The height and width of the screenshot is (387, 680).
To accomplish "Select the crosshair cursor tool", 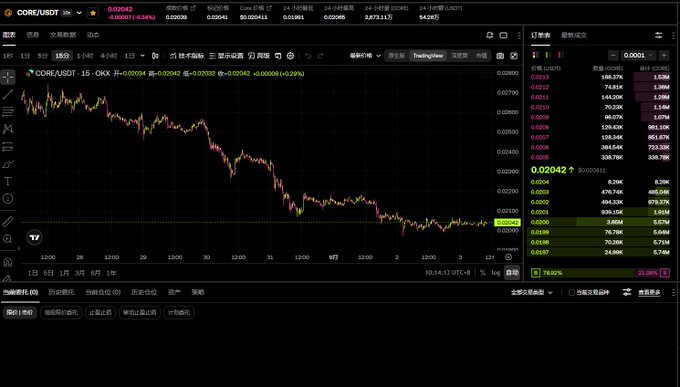I will [x=8, y=77].
